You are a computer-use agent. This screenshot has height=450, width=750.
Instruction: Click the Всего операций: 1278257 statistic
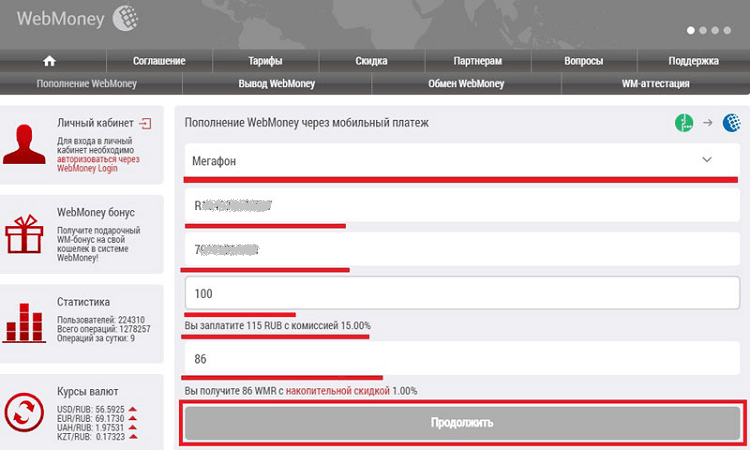click(x=103, y=329)
